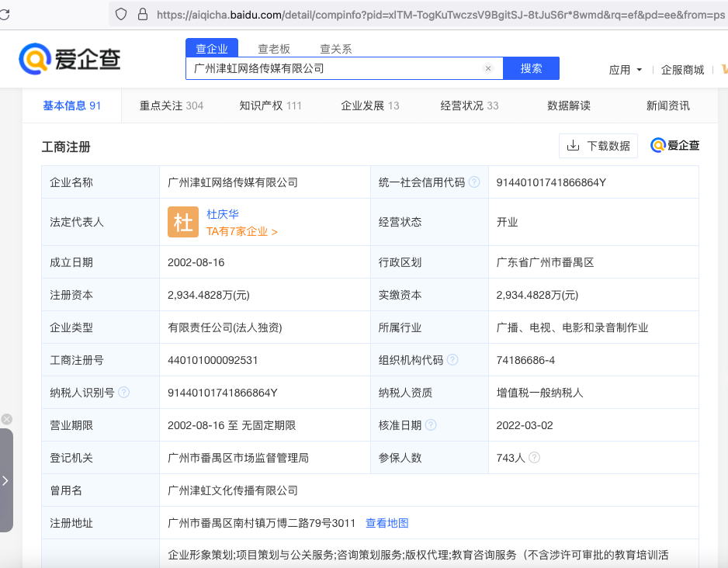Click the 爱企查 logo beside 下载数据
Viewport: 728px width, 568px height.
click(x=674, y=145)
